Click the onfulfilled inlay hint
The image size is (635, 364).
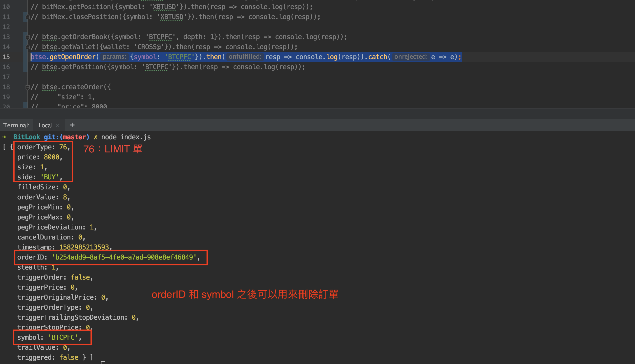(x=245, y=57)
